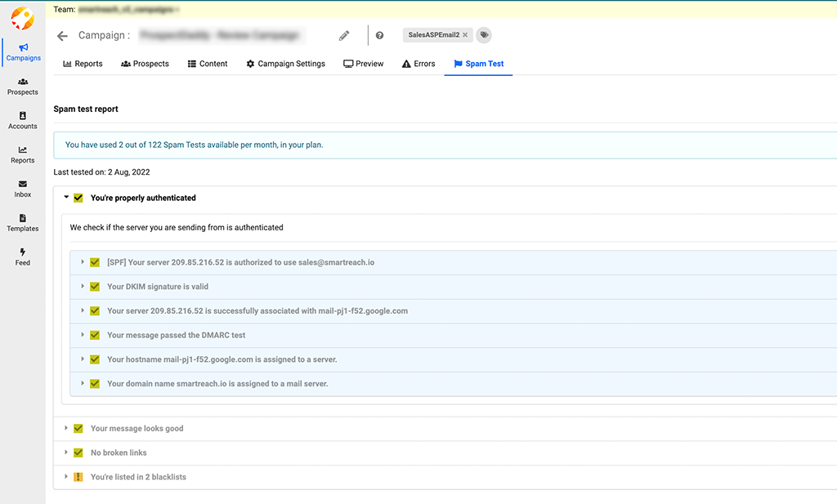Click the Last tested on date text
This screenshot has height=504, width=837.
click(101, 172)
